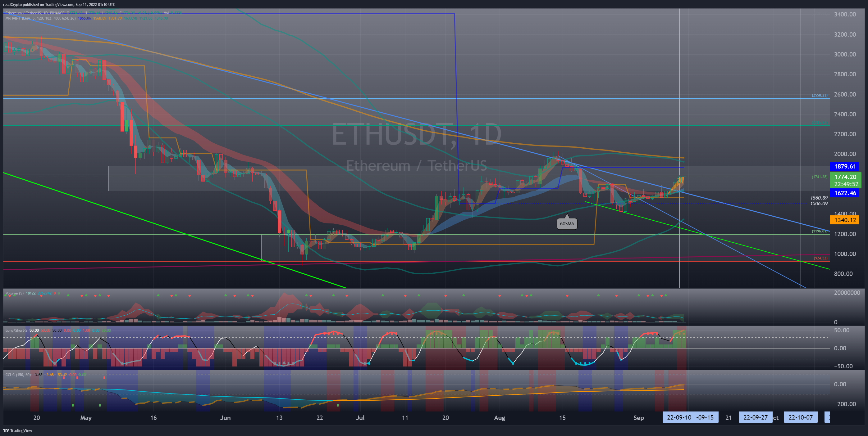The height and width of the screenshot is (436, 868).
Task: Select the highlighted 22-09-27 date label
Action: [x=756, y=417]
